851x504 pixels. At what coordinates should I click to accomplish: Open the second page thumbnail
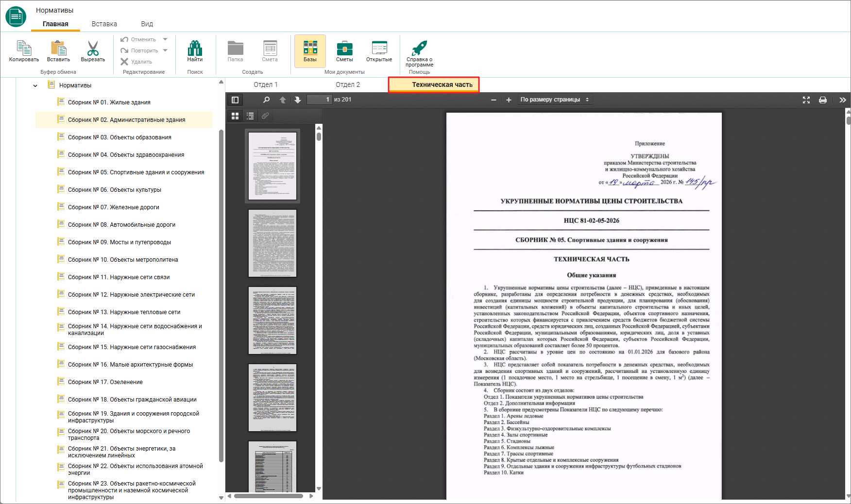272,243
